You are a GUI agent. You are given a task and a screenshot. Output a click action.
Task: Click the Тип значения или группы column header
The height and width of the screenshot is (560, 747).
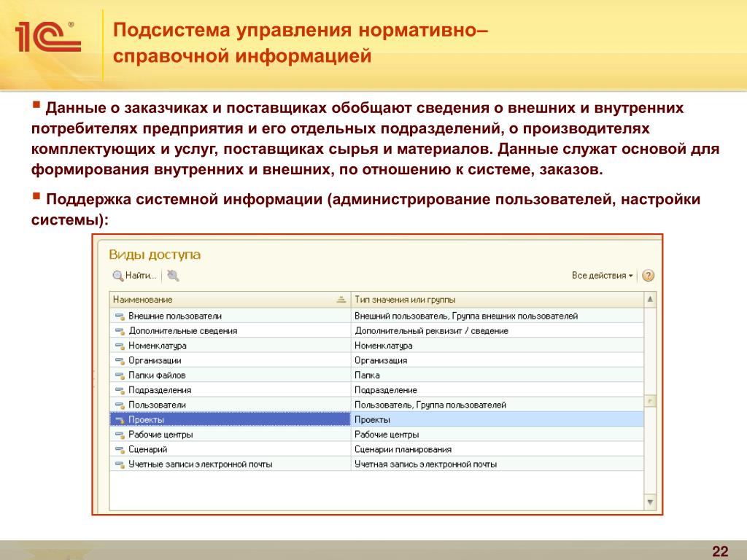pyautogui.click(x=498, y=300)
